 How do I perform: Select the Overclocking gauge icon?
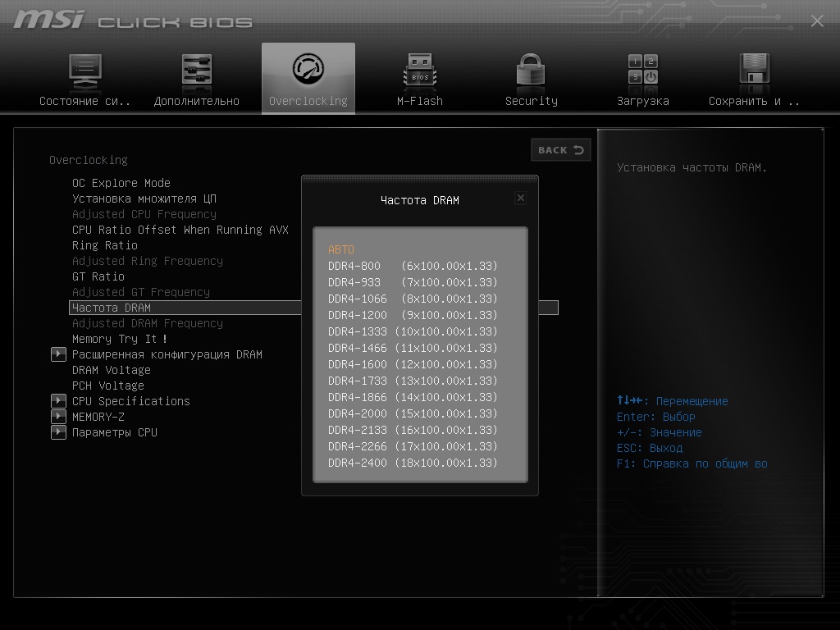point(308,69)
